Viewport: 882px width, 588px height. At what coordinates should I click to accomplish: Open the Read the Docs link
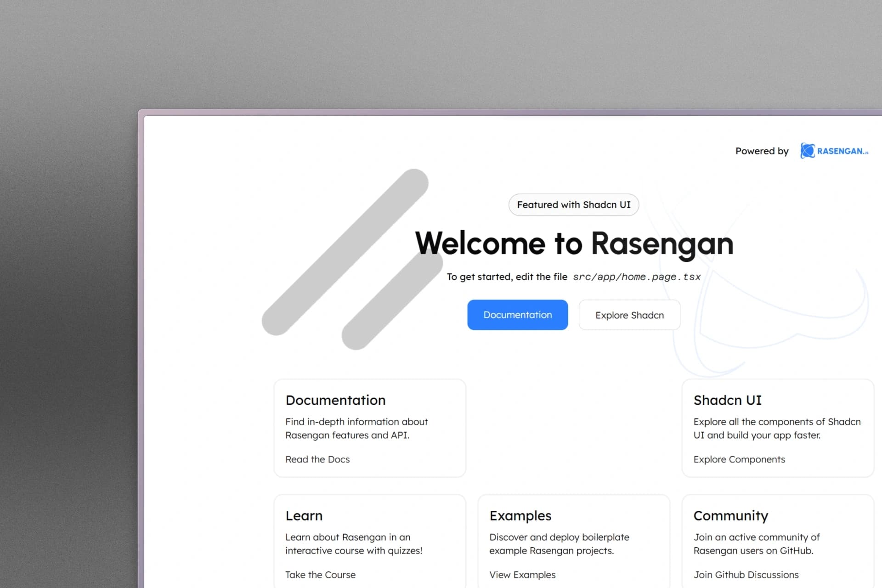click(x=317, y=459)
